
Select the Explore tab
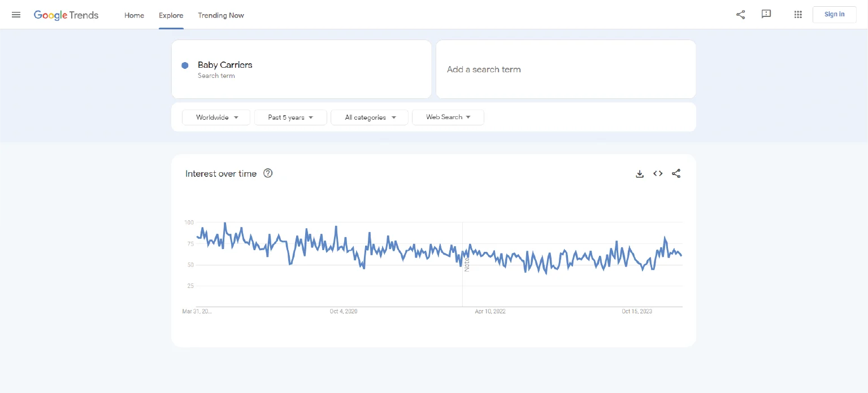[171, 15]
